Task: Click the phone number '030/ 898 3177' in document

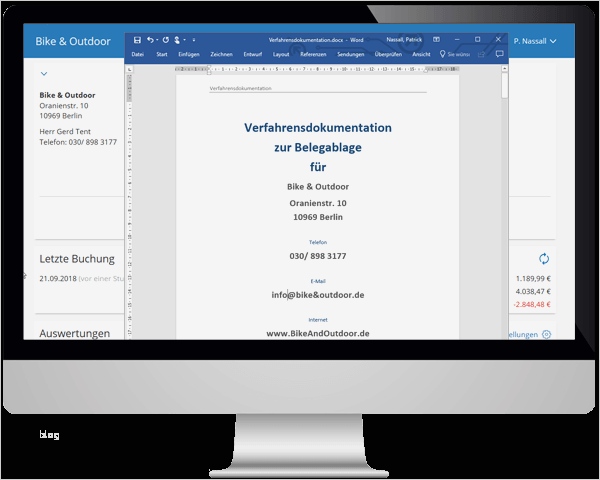Action: pyautogui.click(x=318, y=256)
